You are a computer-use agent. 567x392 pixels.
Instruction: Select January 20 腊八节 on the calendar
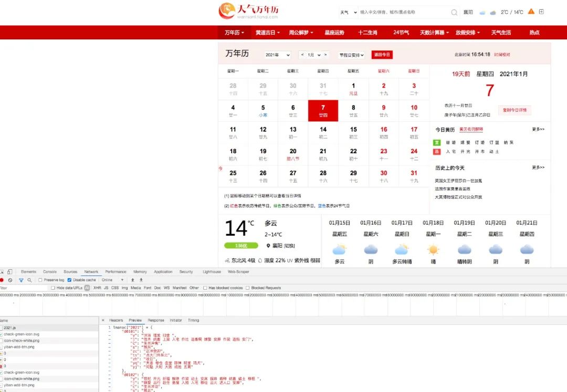293,154
